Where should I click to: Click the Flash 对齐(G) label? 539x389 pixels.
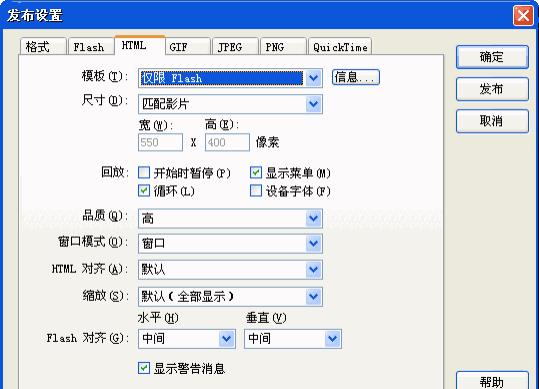click(x=87, y=338)
